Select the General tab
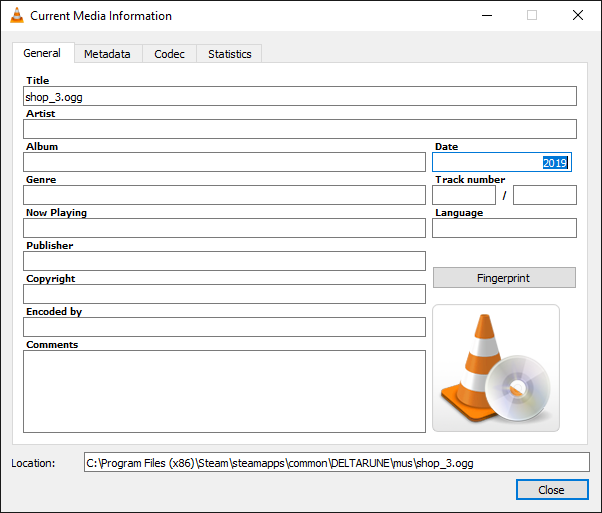Screen dimensions: 602x513 click(x=43, y=53)
